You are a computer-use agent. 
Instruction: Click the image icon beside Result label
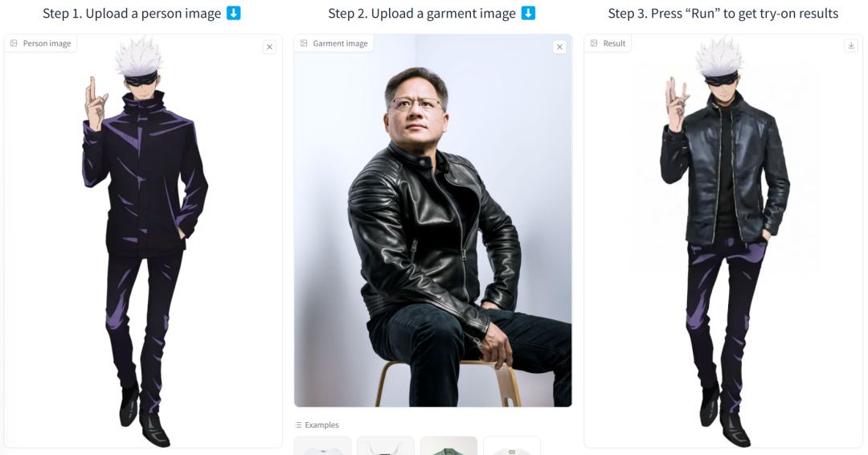click(x=594, y=43)
